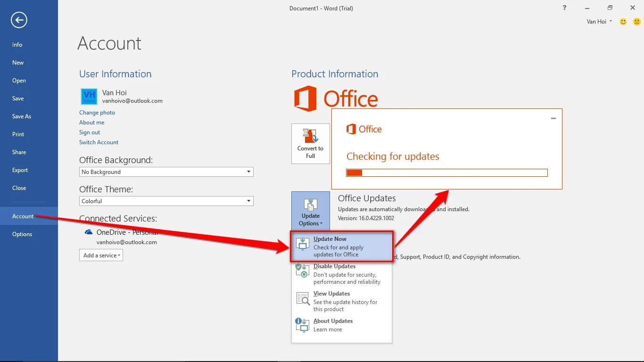Choose View Updates menu entry
Image resolution: width=644 pixels, height=362 pixels.
(x=342, y=301)
